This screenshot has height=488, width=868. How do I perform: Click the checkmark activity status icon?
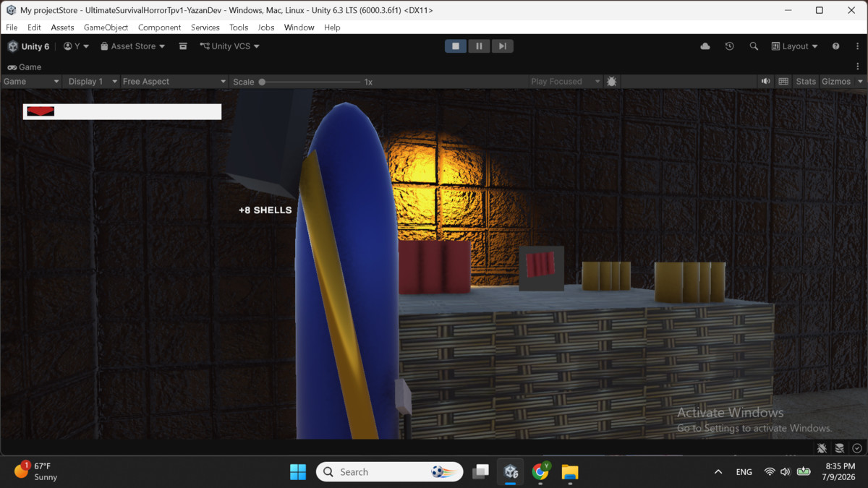[x=857, y=448]
